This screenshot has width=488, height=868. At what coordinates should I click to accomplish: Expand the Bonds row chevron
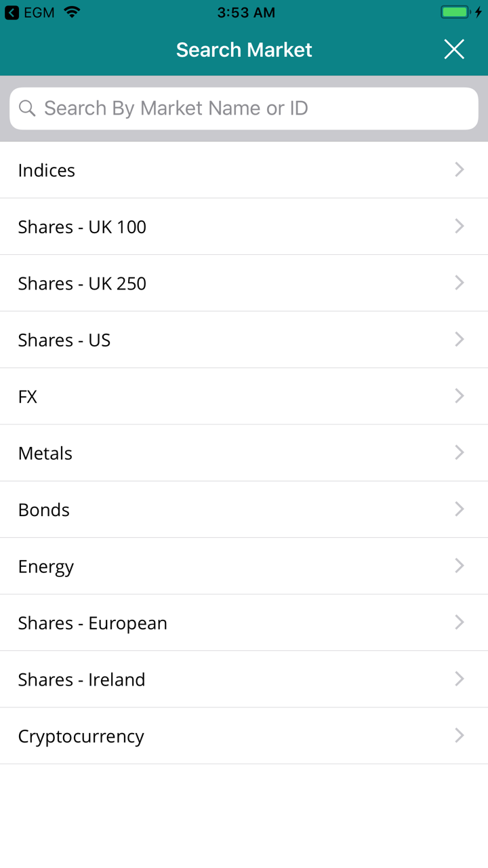pyautogui.click(x=460, y=509)
